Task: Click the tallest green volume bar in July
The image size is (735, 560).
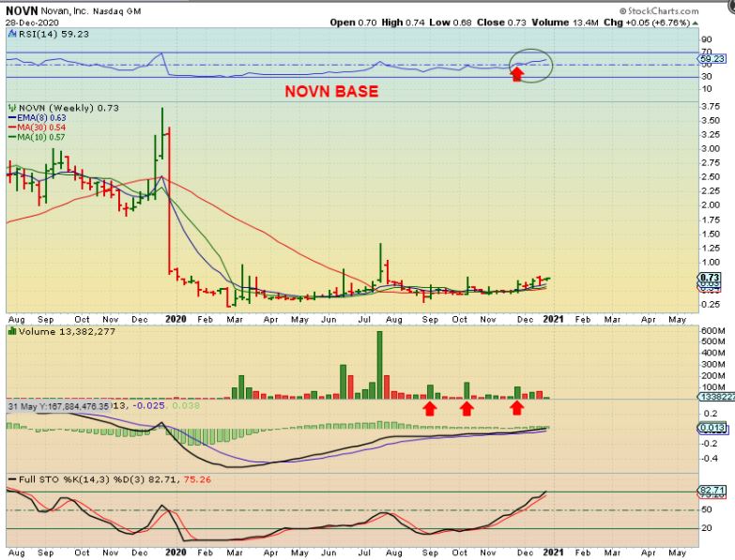Action: click(379, 365)
